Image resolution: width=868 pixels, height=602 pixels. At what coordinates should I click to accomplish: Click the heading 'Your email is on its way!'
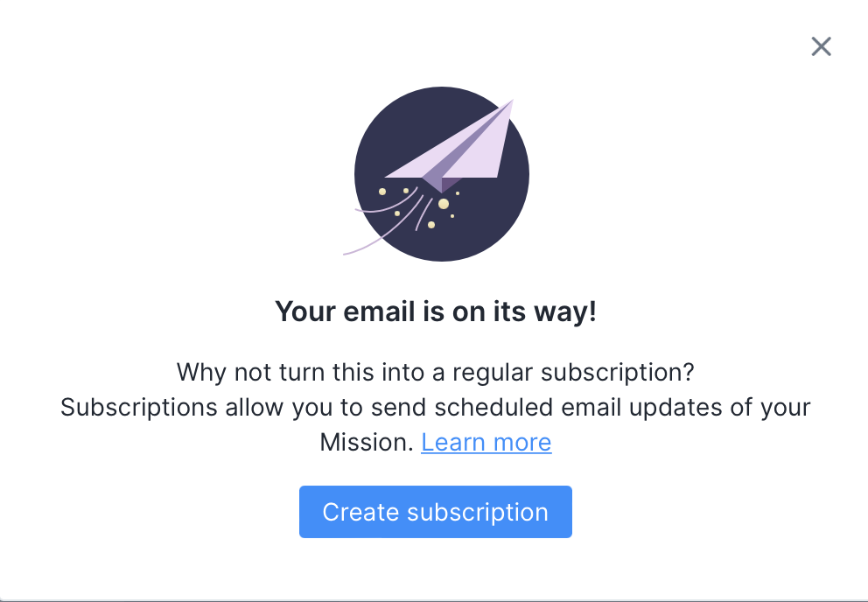435,311
